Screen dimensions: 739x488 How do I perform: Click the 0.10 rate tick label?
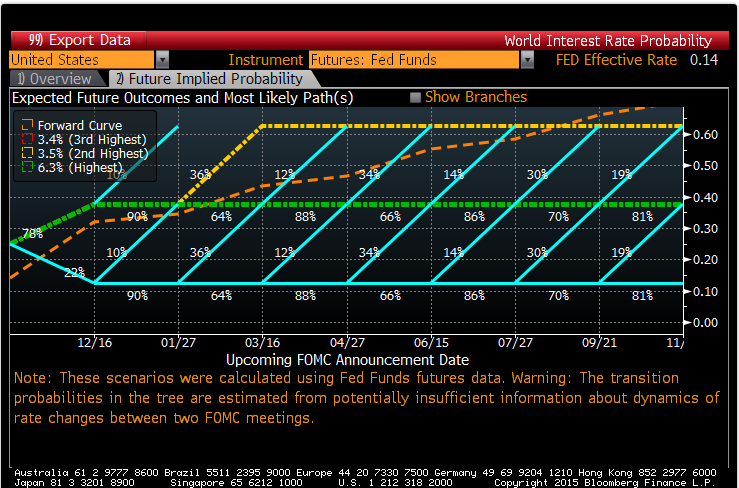click(705, 291)
